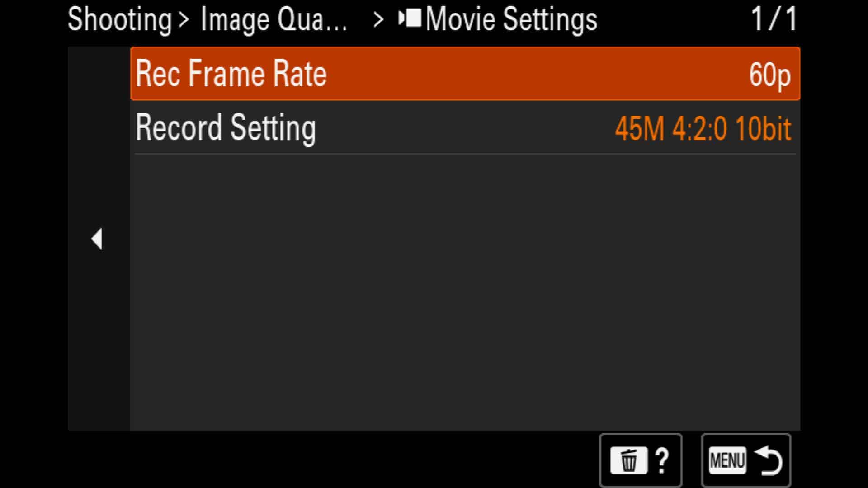Open the Record Setting menu item
Screen dimensions: 868x488
tap(465, 127)
